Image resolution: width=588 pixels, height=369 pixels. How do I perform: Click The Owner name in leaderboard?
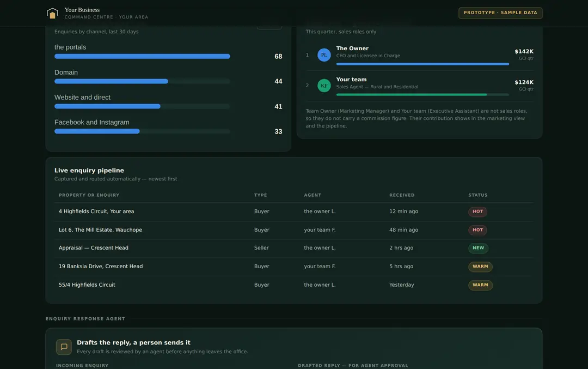pos(352,49)
